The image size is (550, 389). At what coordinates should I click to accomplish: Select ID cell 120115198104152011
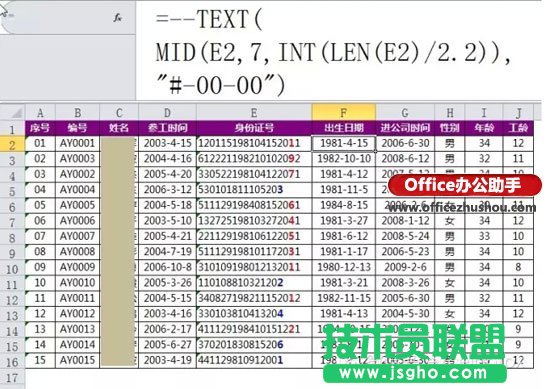click(254, 143)
